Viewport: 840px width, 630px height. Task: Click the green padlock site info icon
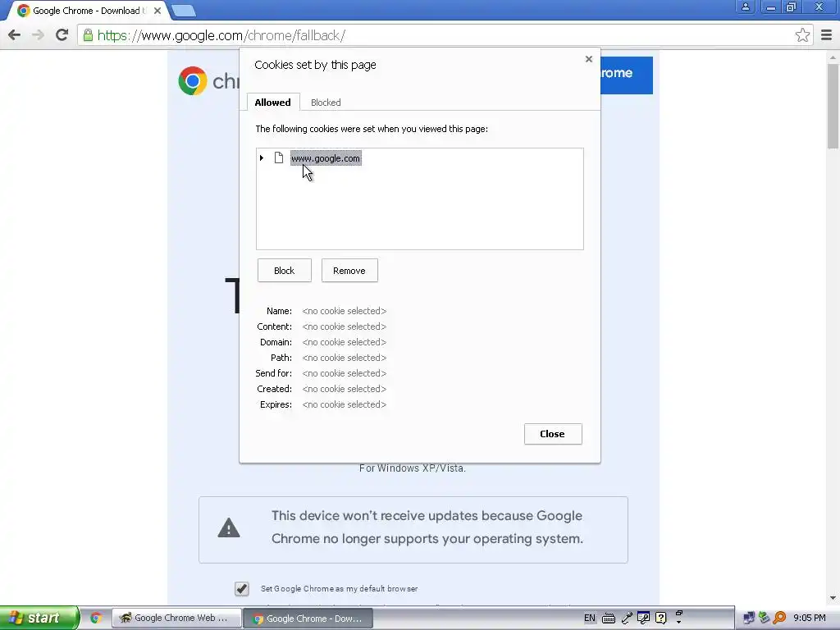[x=88, y=35]
